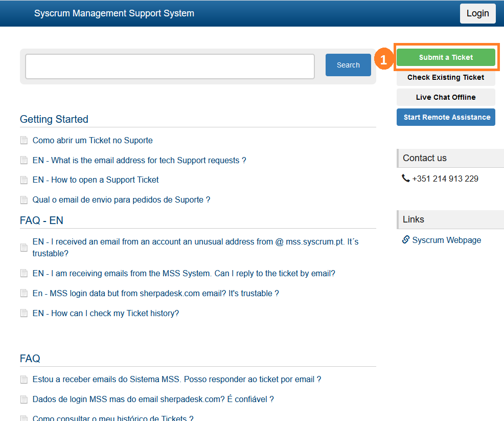Click the document icon beside 'Como abrir um Ticket'
The width and height of the screenshot is (504, 421).
click(x=24, y=141)
